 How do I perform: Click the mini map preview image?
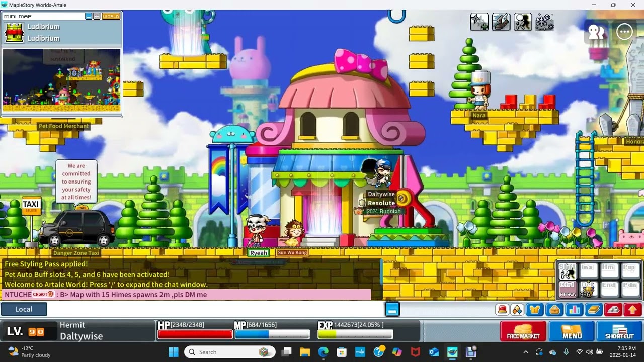click(x=61, y=80)
